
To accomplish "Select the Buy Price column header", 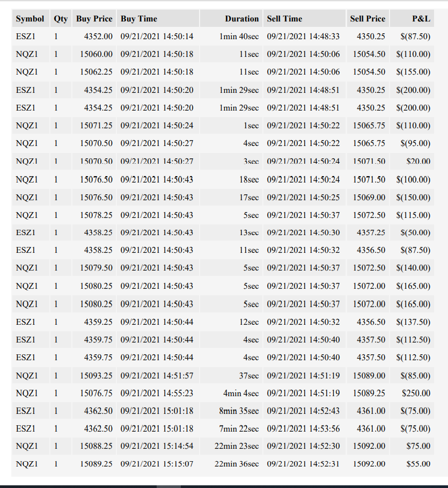I will point(94,19).
